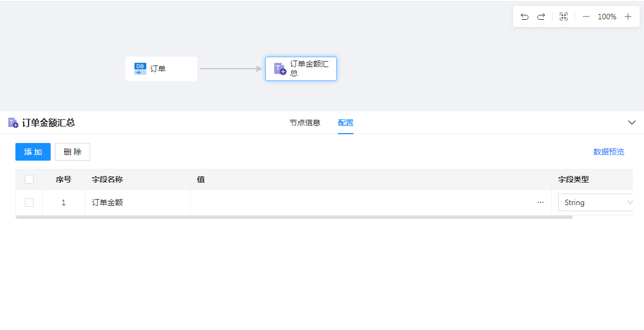The height and width of the screenshot is (330, 644).
Task: Switch to the 节点信息 tab
Action: click(x=305, y=123)
